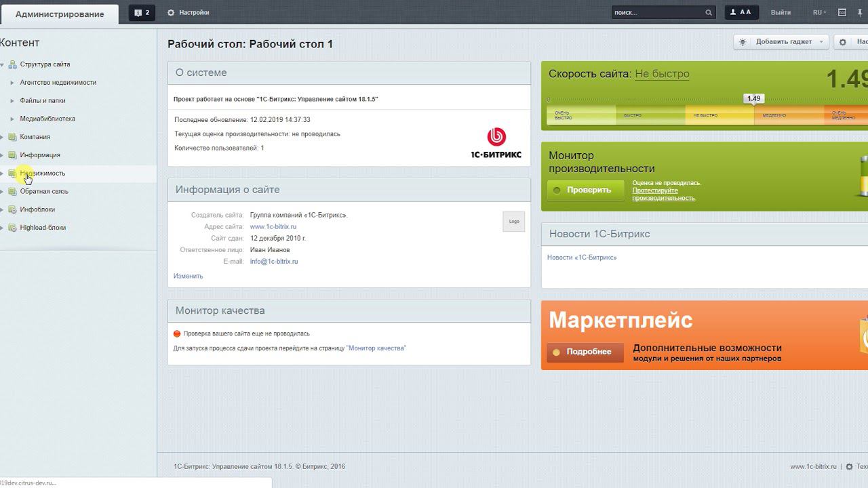Screen dimensions: 868x488
Task: Click the Проверить performance button
Action: pos(585,190)
